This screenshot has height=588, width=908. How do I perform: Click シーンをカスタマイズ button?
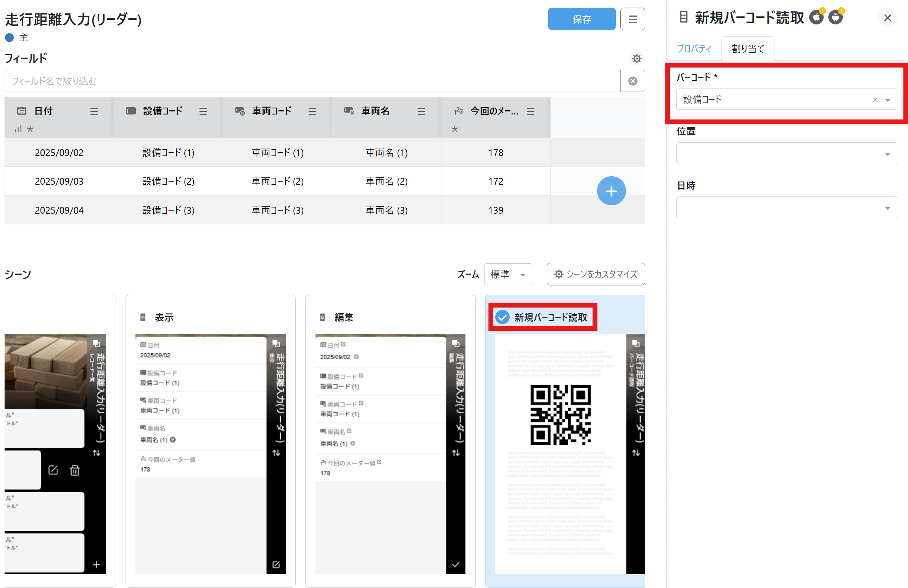tap(595, 274)
